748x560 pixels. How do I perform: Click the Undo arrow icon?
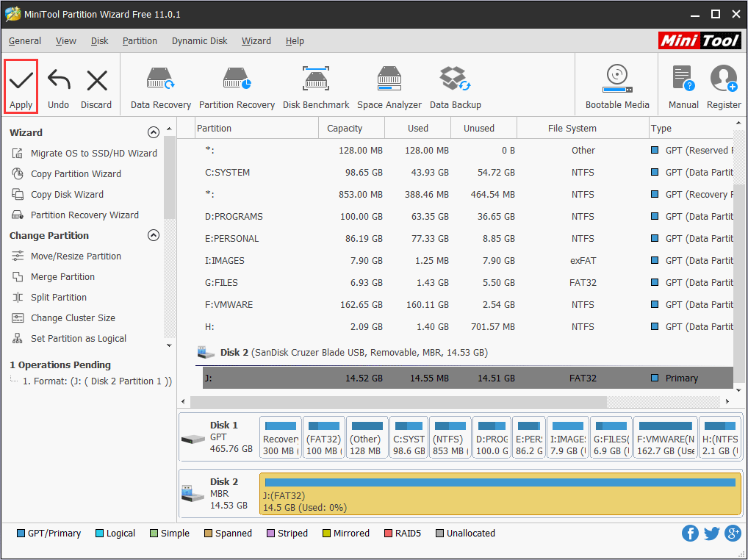(x=58, y=80)
